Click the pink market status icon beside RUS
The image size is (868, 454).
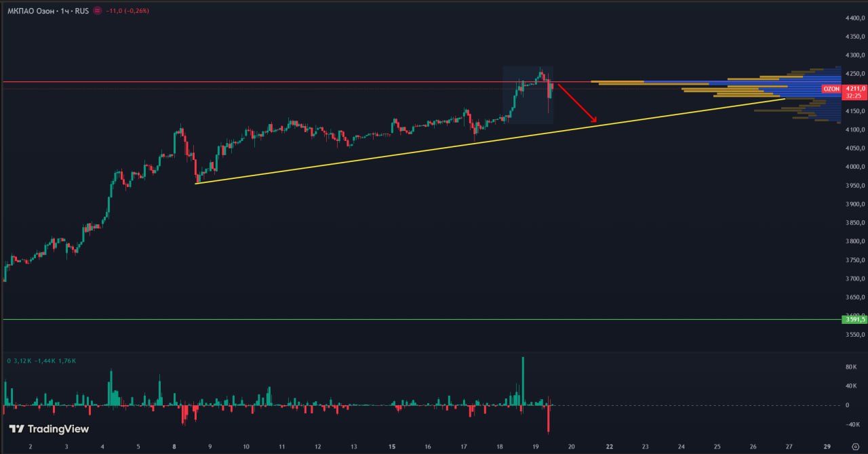coord(98,12)
